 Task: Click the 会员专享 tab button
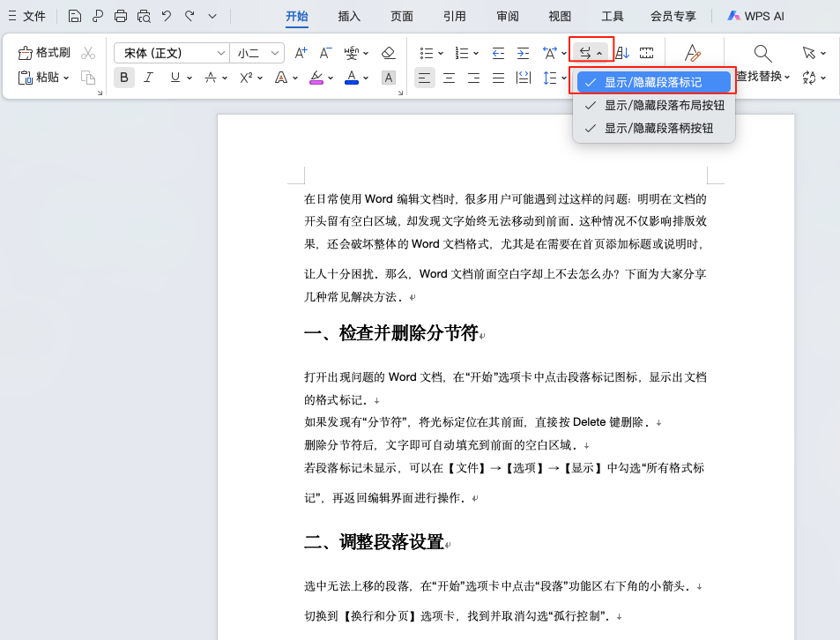pyautogui.click(x=674, y=15)
